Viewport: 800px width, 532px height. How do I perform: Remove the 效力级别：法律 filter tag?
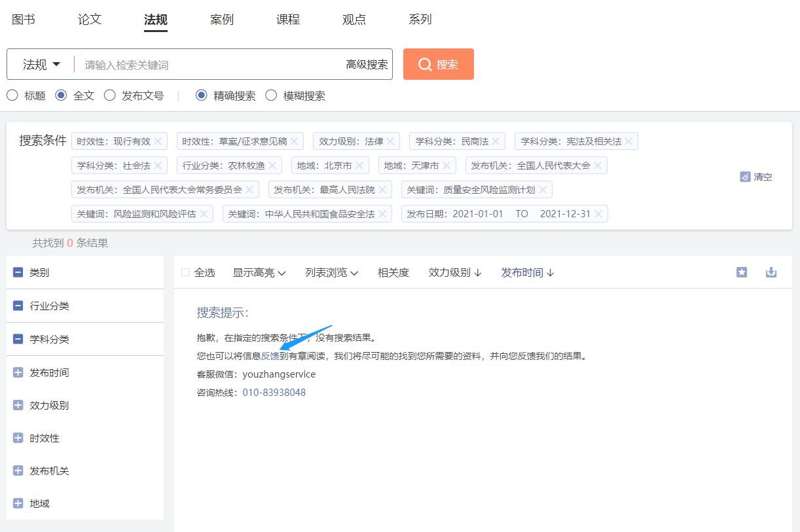[391, 141]
